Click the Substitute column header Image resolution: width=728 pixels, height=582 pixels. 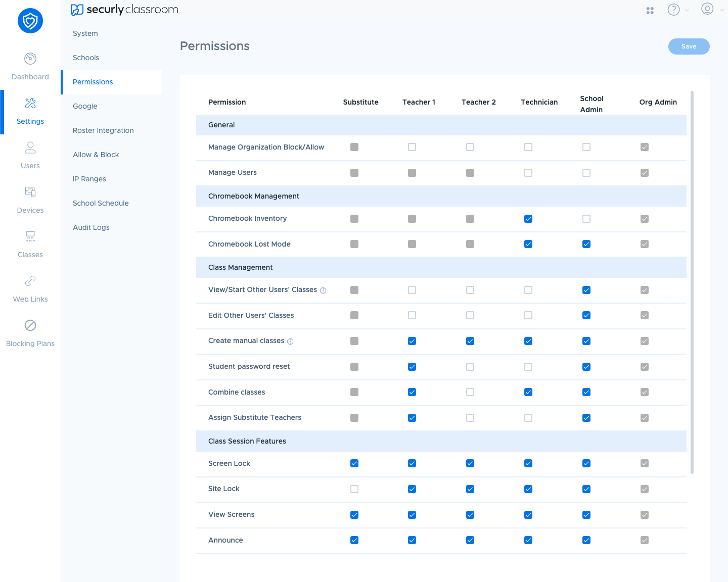tap(360, 102)
